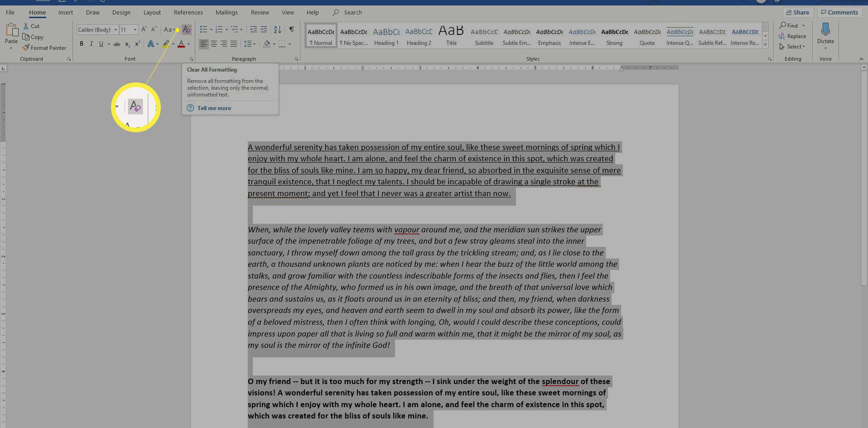Screen dimensions: 868x428
Task: Toggle underline formatting
Action: click(x=101, y=44)
